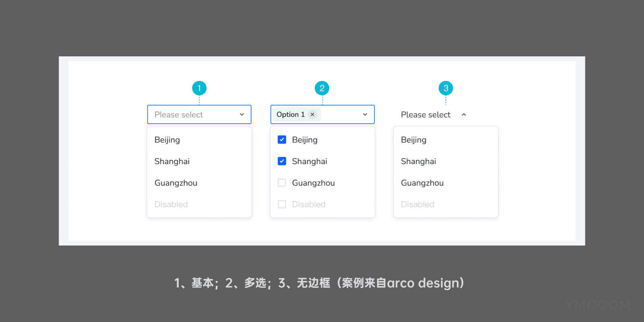The image size is (644, 322).
Task: Click the Shanghai text label in the multi-select list
Action: pos(310,161)
